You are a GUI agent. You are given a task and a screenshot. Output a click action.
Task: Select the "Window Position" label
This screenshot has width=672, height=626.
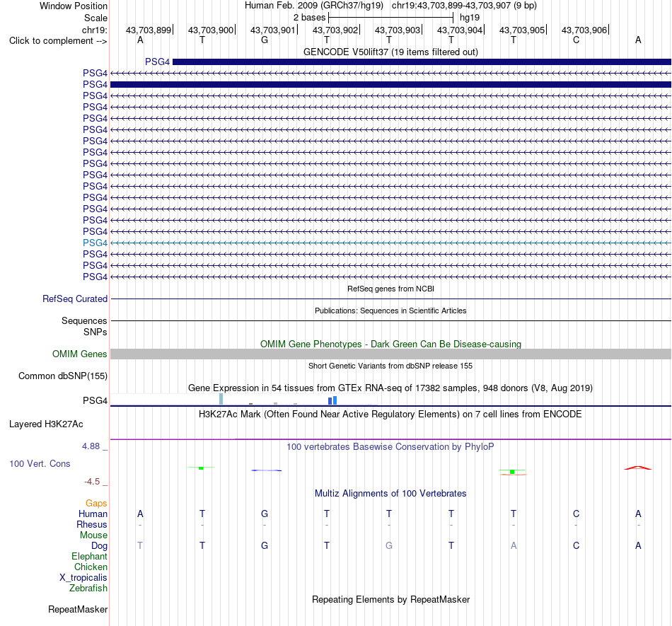point(74,6)
